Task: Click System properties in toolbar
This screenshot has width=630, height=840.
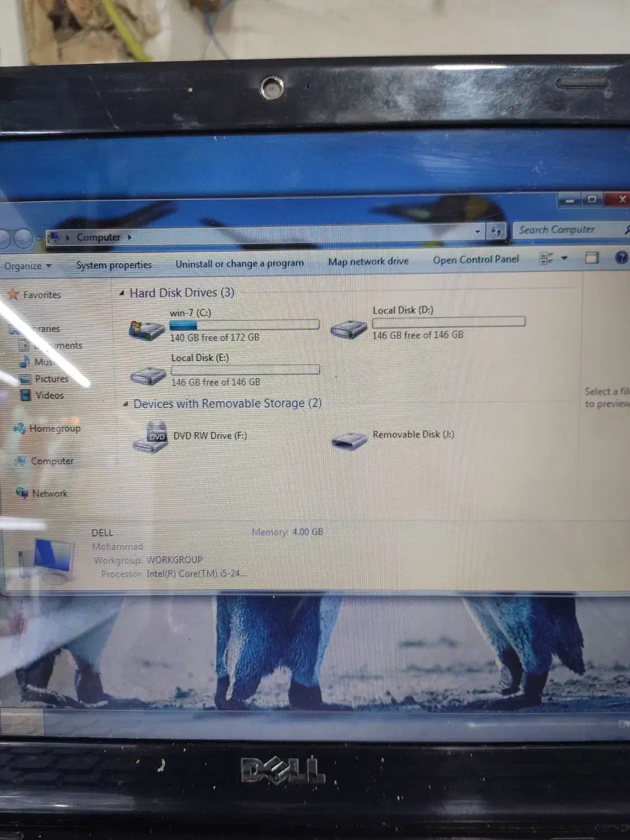Action: [114, 265]
